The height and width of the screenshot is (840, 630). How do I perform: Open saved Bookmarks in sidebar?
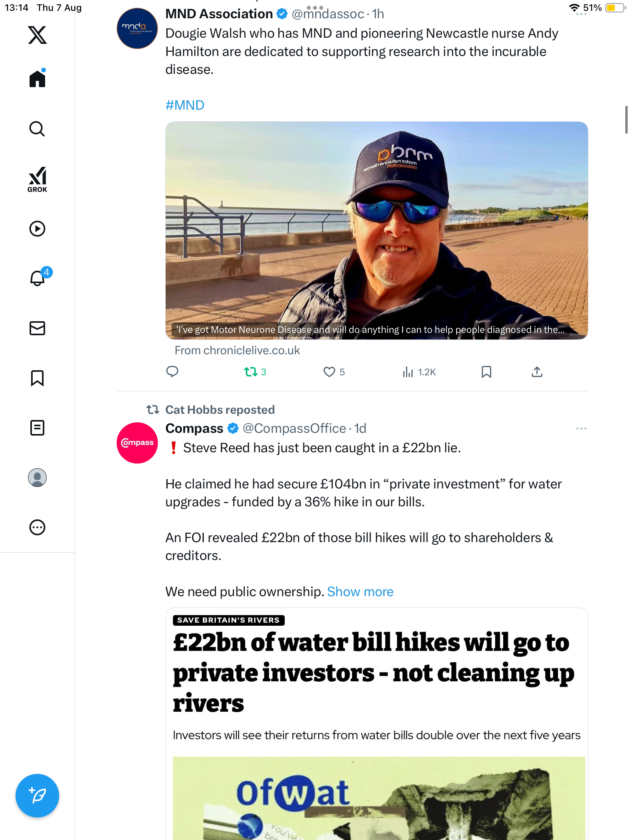[x=37, y=378]
